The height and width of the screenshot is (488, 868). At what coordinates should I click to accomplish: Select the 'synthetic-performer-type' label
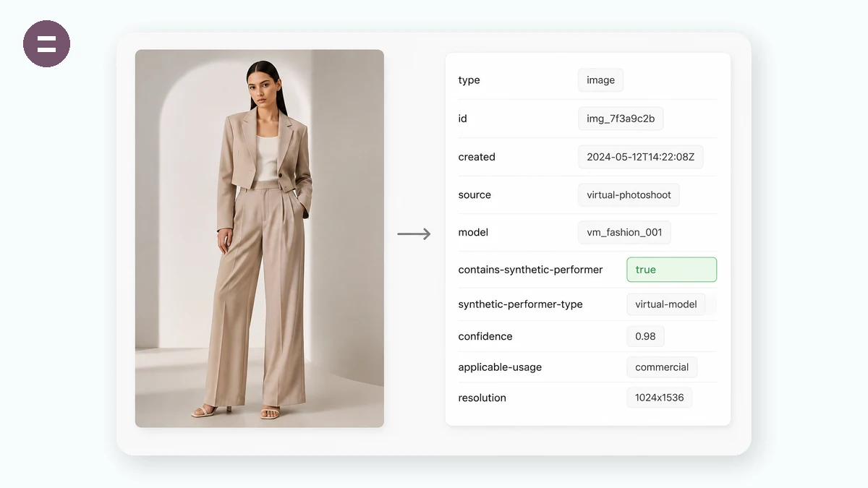[520, 304]
